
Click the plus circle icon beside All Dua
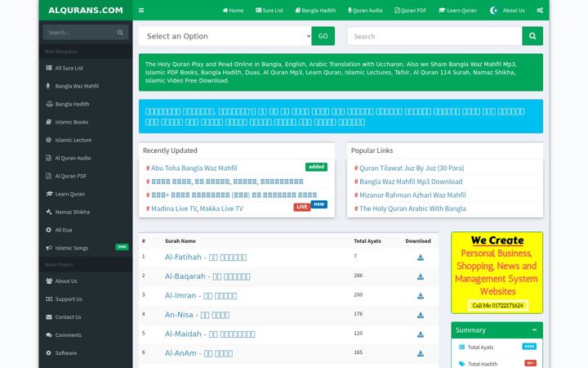pos(48,230)
